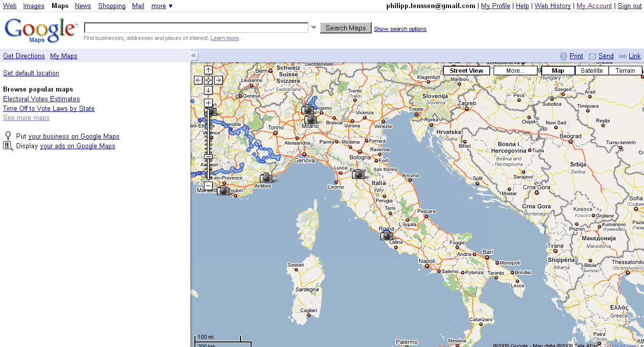Image resolution: width=644 pixels, height=347 pixels.
Task: Switch to Satellite map view
Action: 591,71
